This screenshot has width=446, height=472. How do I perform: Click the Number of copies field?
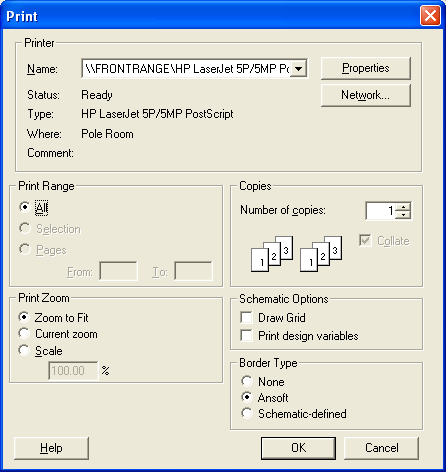click(381, 211)
